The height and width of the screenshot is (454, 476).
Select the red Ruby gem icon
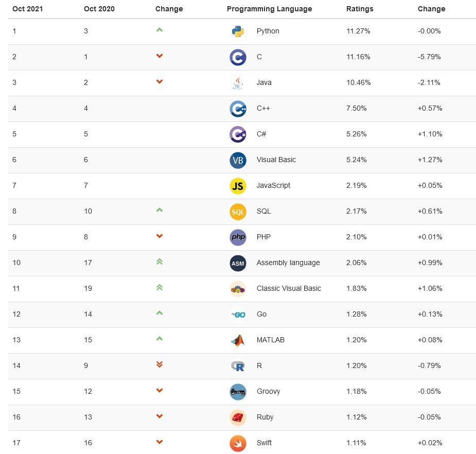238,418
